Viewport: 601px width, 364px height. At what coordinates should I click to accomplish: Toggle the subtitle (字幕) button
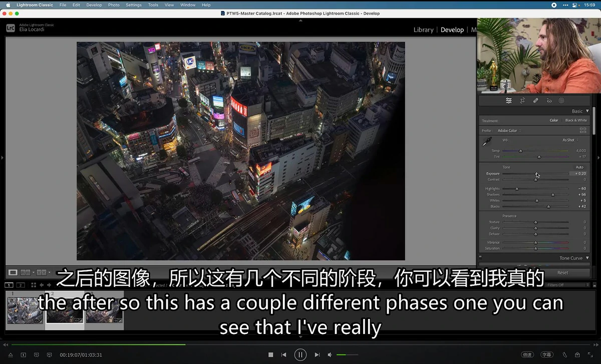click(x=547, y=355)
